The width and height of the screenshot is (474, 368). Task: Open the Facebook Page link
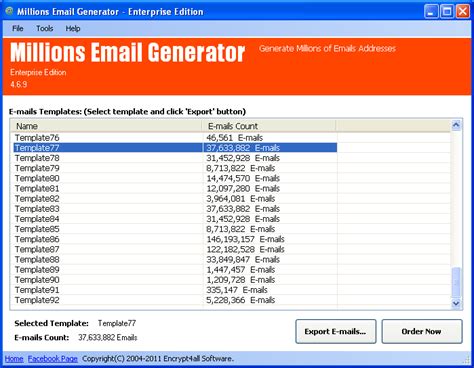pyautogui.click(x=53, y=359)
